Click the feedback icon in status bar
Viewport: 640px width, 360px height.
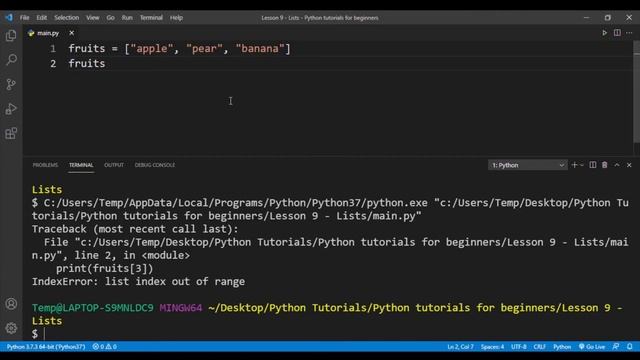tap(616, 347)
